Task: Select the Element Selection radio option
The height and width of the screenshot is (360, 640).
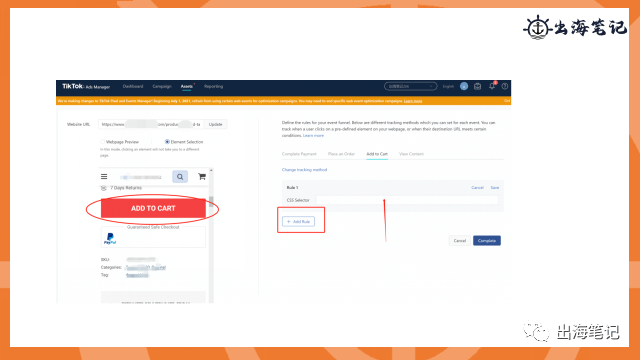Action: click(167, 142)
